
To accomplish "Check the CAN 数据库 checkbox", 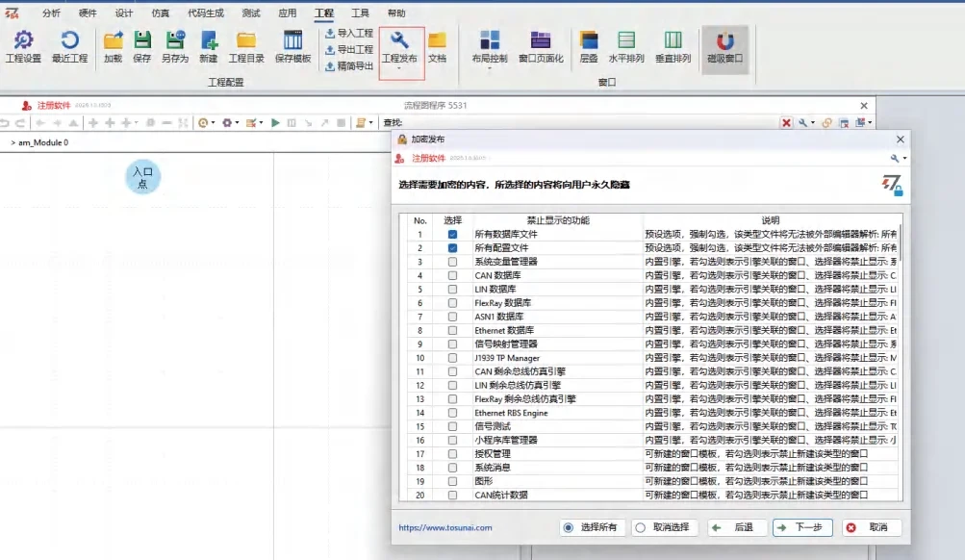I will 452,276.
